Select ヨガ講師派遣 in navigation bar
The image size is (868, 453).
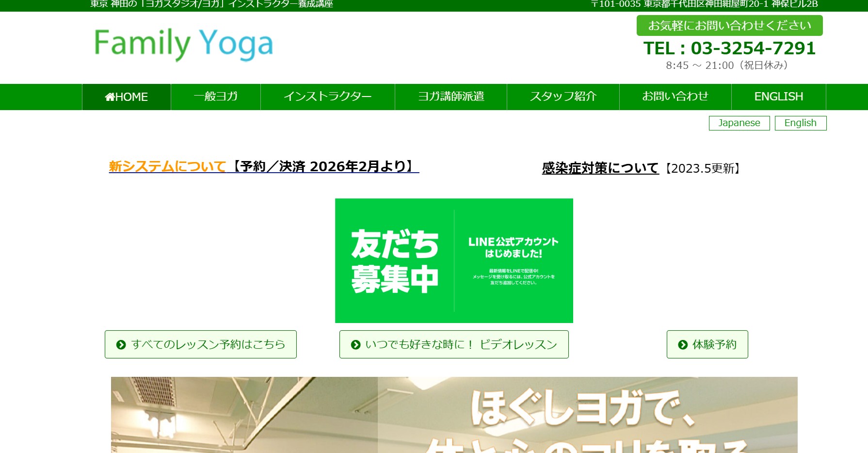pos(451,97)
